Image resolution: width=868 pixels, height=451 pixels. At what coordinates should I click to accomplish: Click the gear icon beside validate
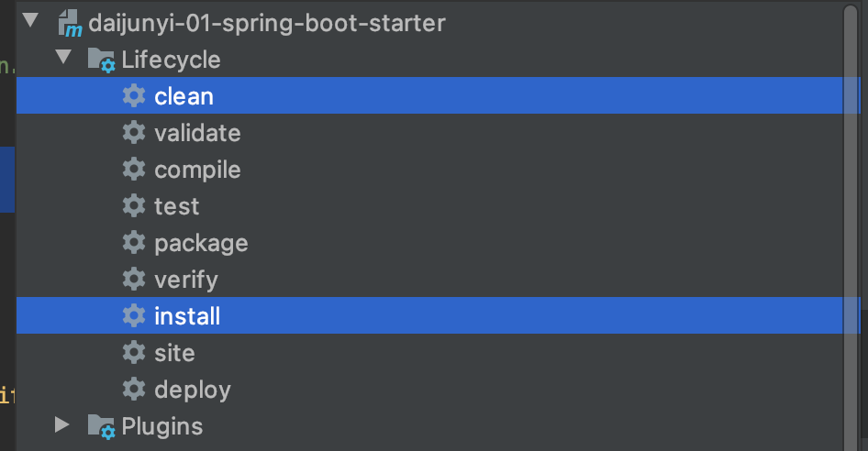coord(134,132)
